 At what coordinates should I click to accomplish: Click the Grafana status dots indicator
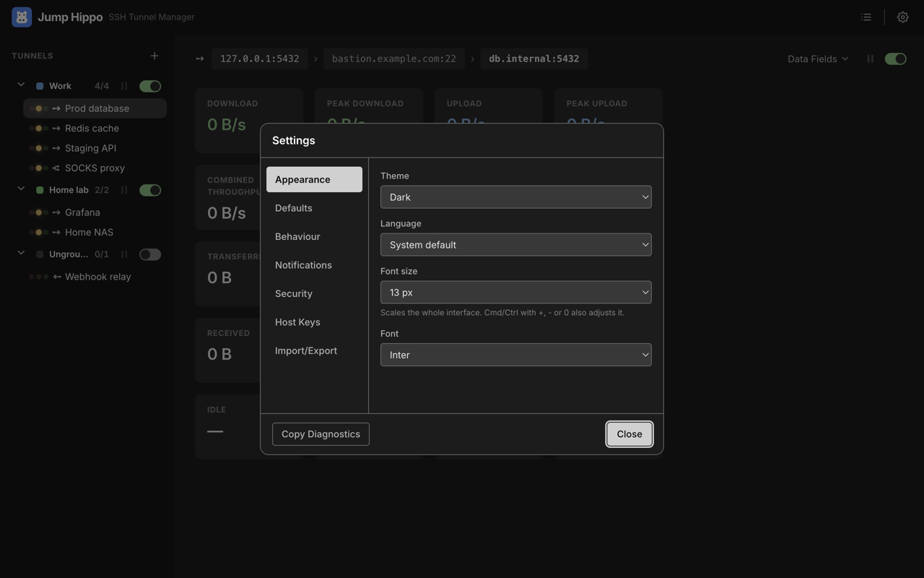click(x=39, y=212)
